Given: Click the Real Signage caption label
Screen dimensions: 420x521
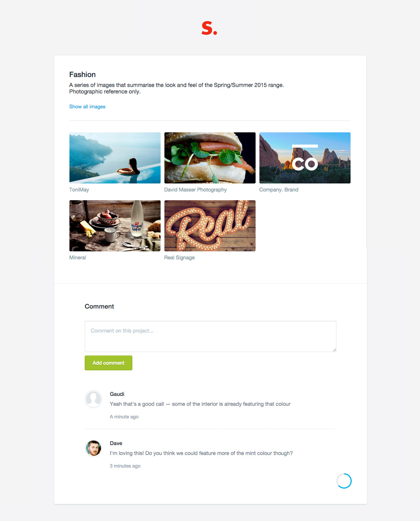Looking at the screenshot, I should pos(179,258).
